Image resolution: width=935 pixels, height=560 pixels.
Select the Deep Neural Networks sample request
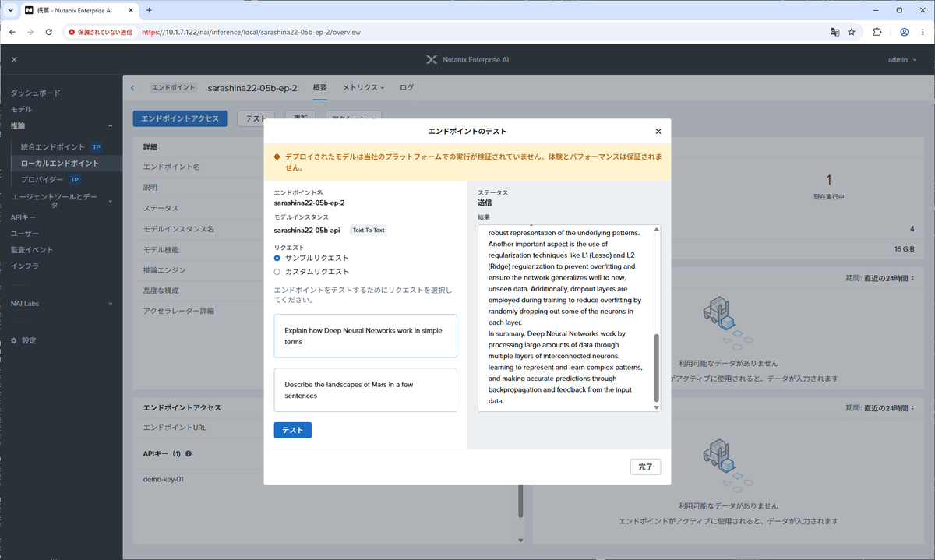pos(365,336)
